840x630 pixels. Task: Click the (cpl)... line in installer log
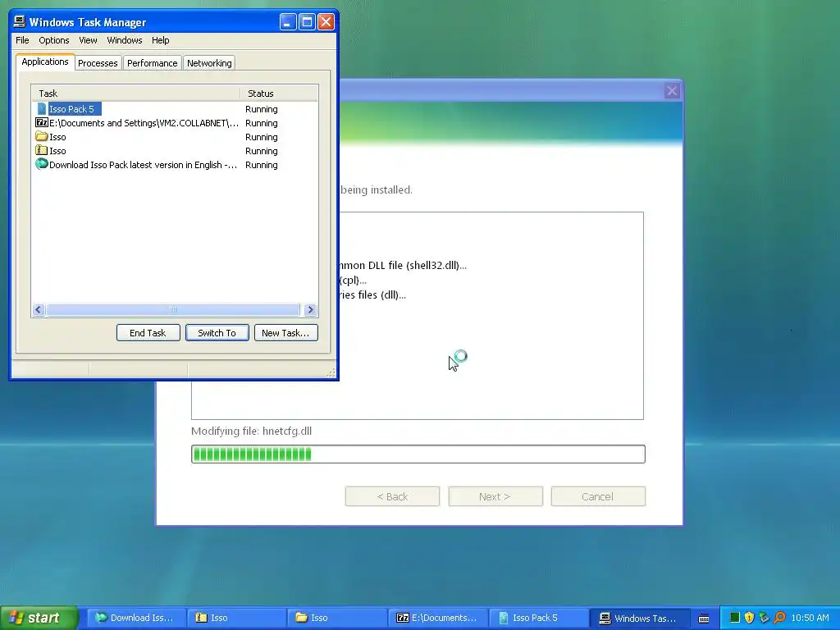[x=353, y=281]
